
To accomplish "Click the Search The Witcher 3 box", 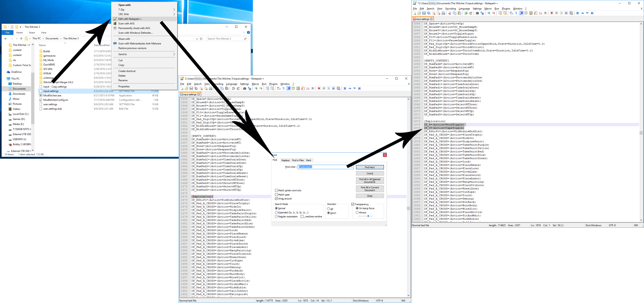I will click(x=227, y=39).
